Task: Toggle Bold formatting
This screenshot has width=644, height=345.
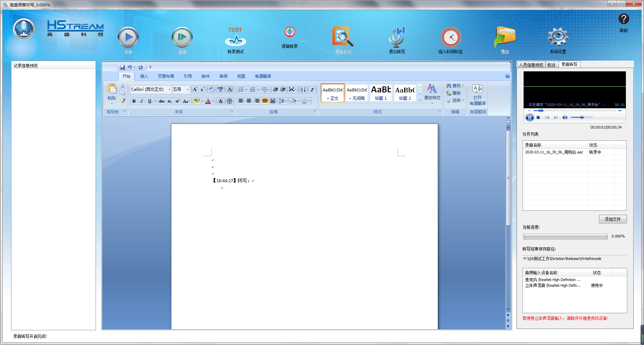Action: [134, 101]
